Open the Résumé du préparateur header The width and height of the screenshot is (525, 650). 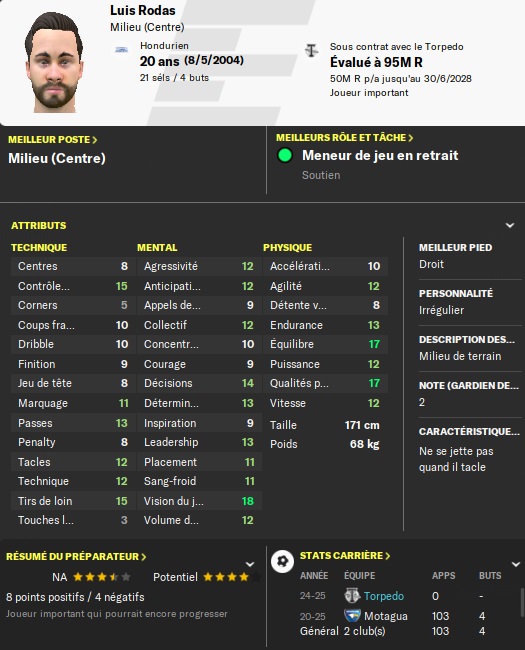(76, 556)
